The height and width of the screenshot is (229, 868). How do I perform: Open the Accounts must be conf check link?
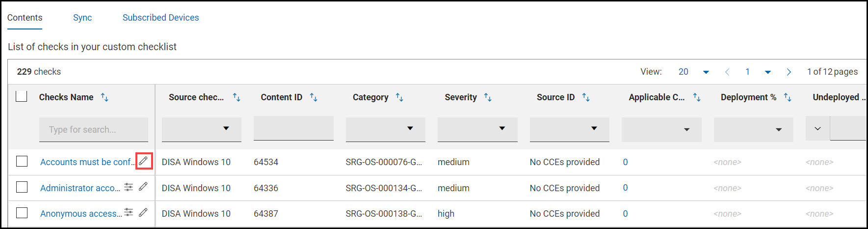click(x=86, y=162)
